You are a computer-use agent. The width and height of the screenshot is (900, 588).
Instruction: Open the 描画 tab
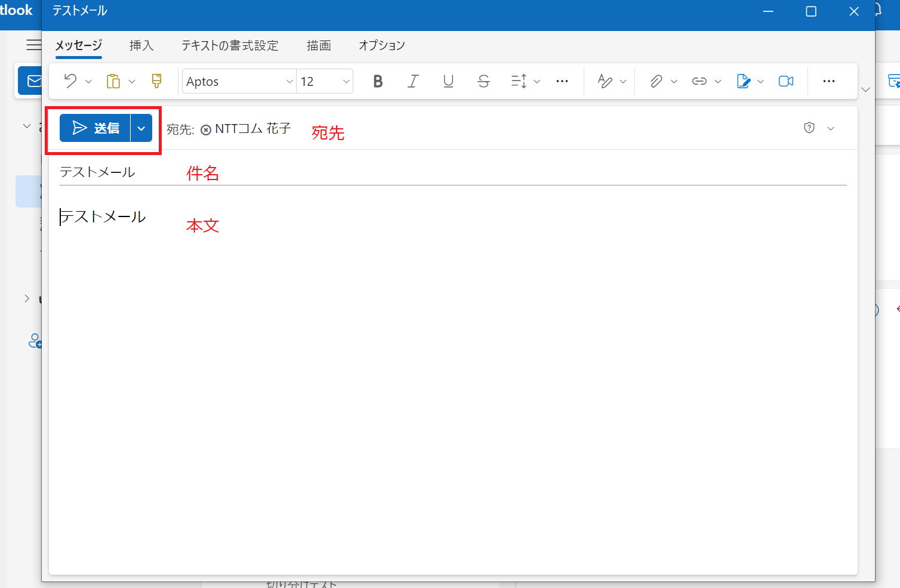(x=319, y=45)
